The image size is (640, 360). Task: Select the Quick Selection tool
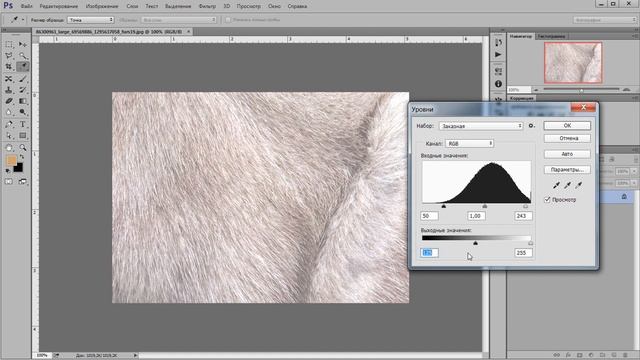pos(22,55)
